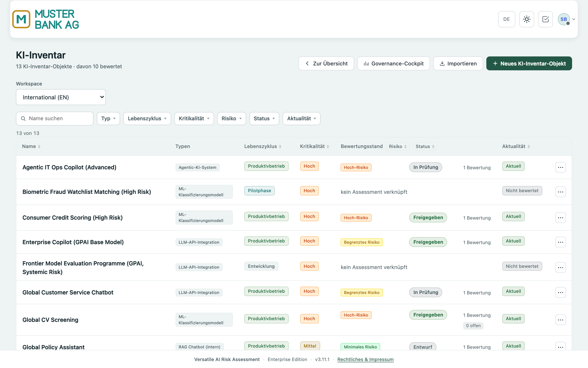Open Agentic IT Ops Copilot (Advanced) entry
Viewport: 588px width, 368px height.
pyautogui.click(x=69, y=167)
